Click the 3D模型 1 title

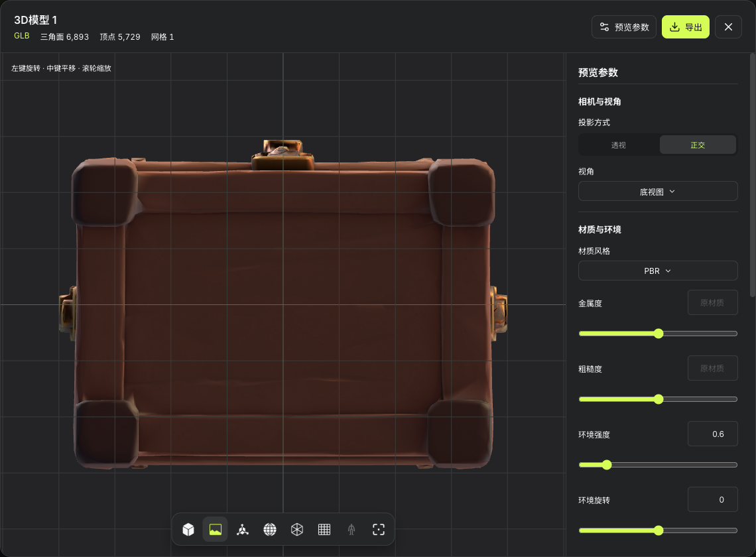[36, 21]
